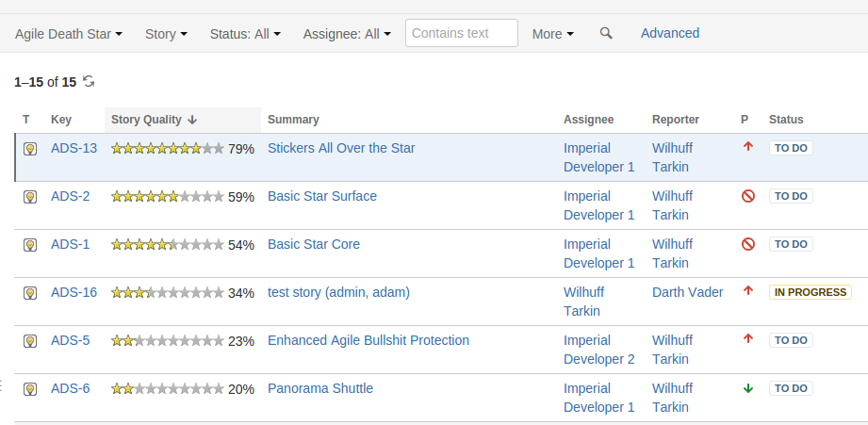Viewport: 868px width, 425px height.
Task: Click red priority arrow on ADS-16 row
Action: (x=748, y=291)
